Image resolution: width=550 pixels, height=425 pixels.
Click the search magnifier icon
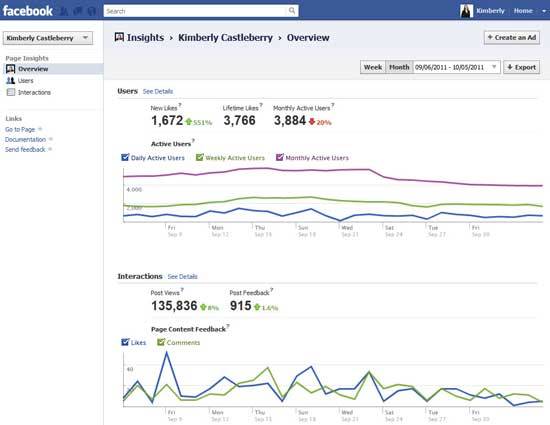tap(292, 11)
